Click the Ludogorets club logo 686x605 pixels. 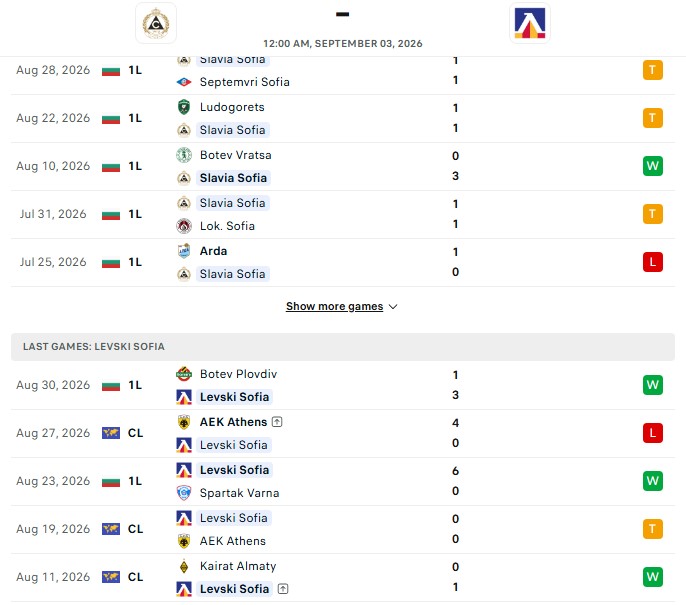pyautogui.click(x=184, y=107)
